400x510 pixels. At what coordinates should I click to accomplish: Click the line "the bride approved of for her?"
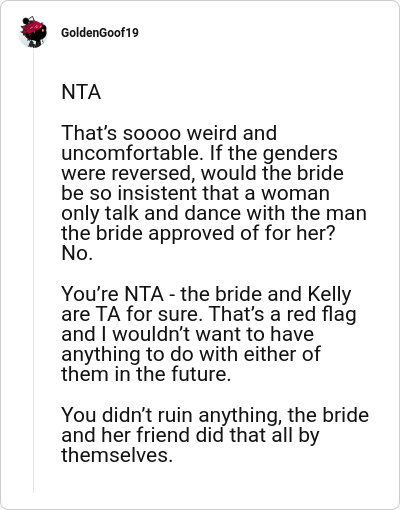point(198,233)
